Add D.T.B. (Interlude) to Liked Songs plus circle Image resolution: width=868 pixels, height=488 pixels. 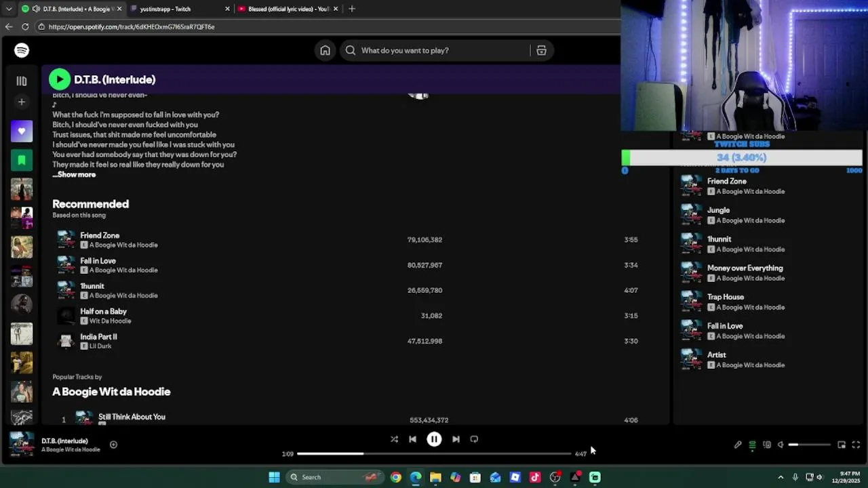click(113, 445)
